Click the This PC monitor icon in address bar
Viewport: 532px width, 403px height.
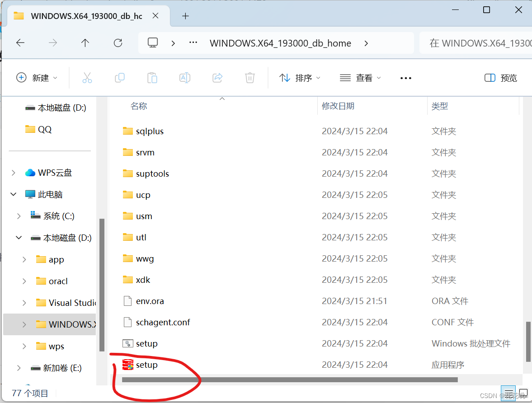click(x=153, y=43)
